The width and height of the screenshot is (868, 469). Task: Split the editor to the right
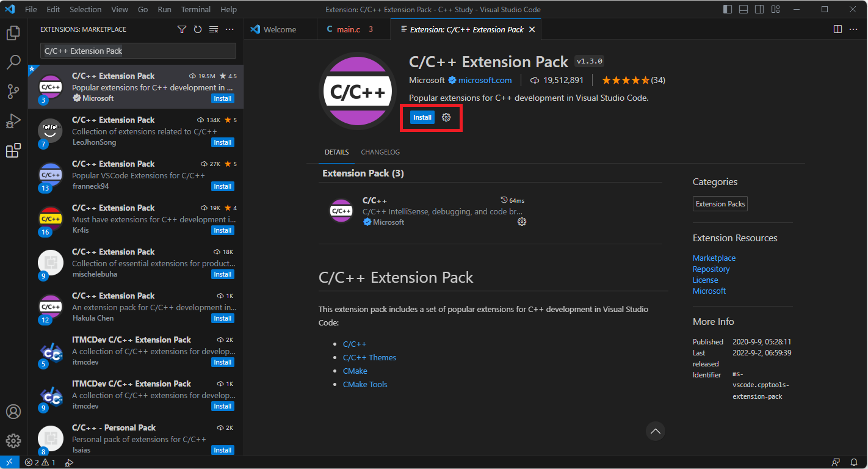click(837, 29)
